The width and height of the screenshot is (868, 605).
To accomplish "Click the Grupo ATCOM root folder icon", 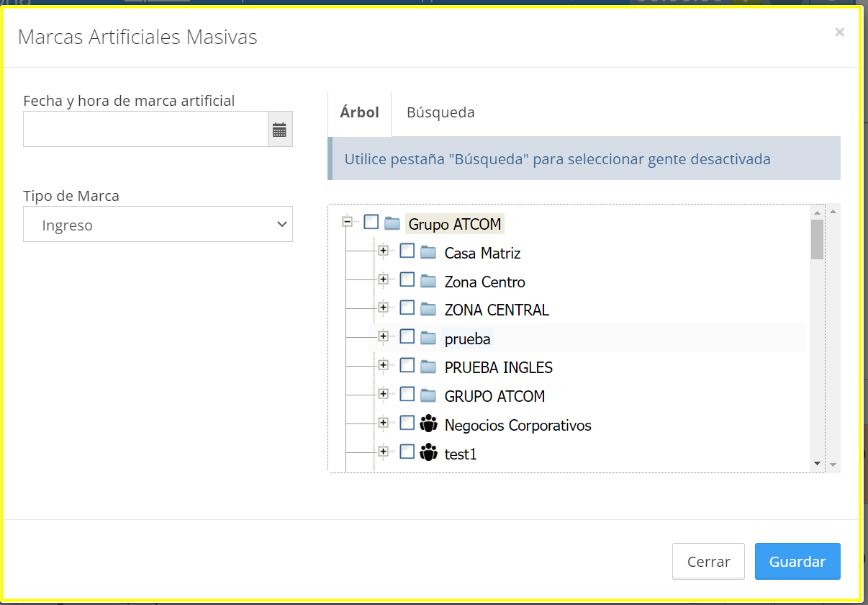I will pos(392,223).
